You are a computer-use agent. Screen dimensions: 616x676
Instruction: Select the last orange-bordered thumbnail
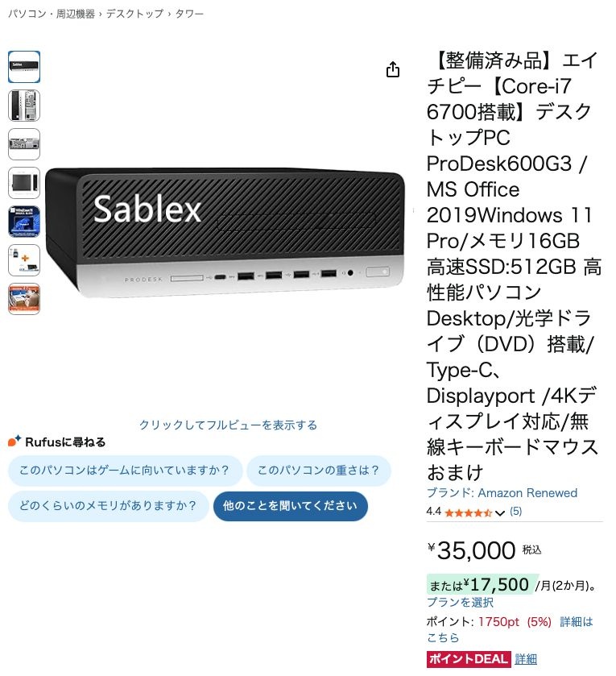click(x=24, y=299)
